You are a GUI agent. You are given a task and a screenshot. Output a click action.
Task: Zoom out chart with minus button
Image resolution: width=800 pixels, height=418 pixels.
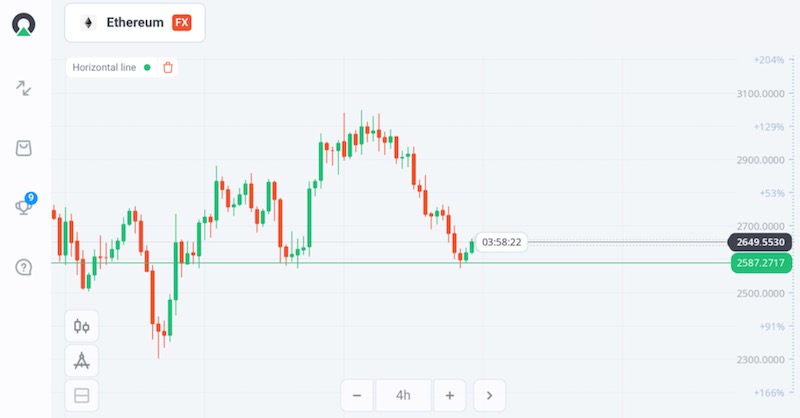[x=357, y=395]
